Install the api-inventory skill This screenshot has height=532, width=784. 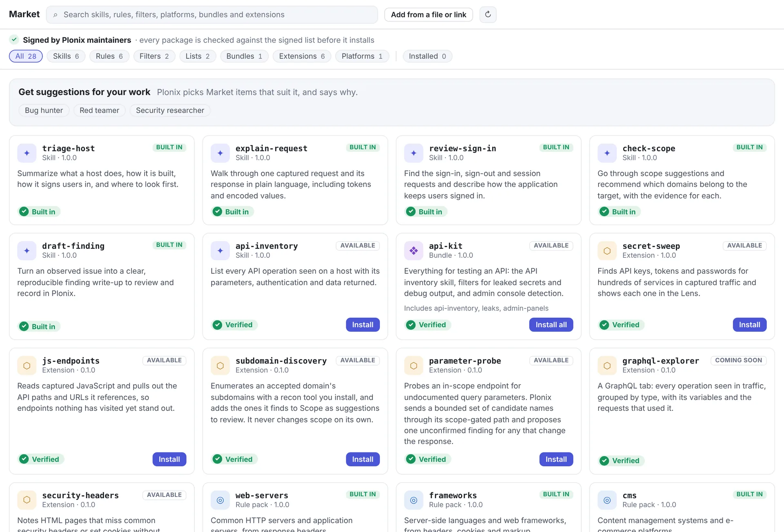pyautogui.click(x=363, y=325)
